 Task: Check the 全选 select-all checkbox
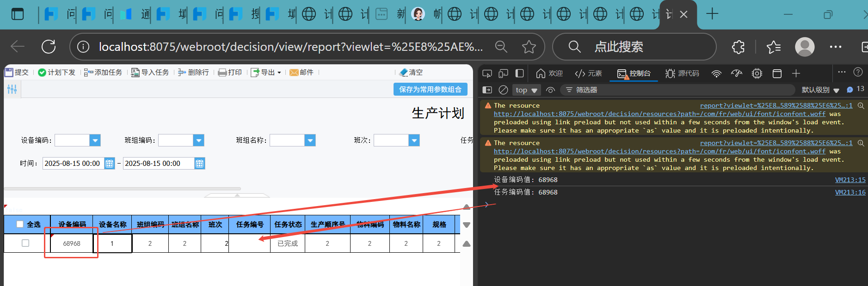[20, 225]
